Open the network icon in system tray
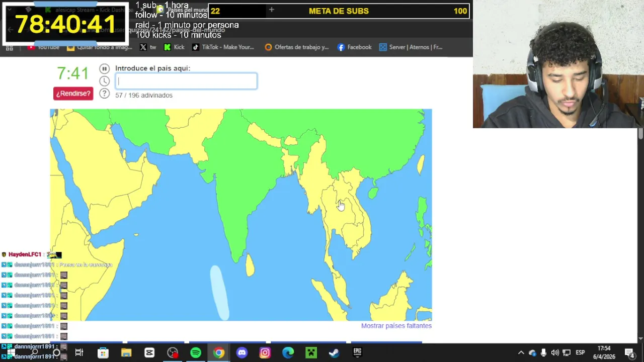The height and width of the screenshot is (362, 644). click(x=567, y=353)
